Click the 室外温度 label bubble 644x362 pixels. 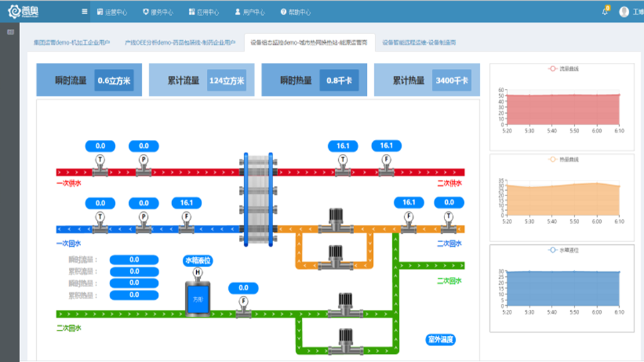[x=440, y=339]
